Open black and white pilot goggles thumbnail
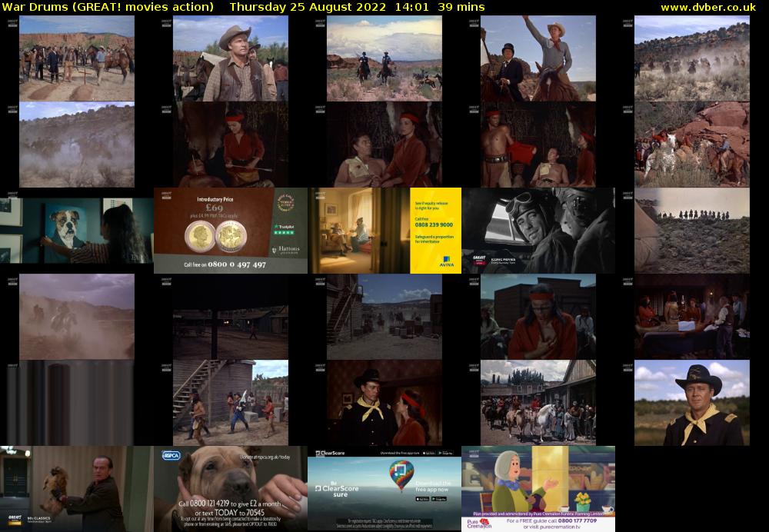The height and width of the screenshot is (532, 769). coord(538,231)
